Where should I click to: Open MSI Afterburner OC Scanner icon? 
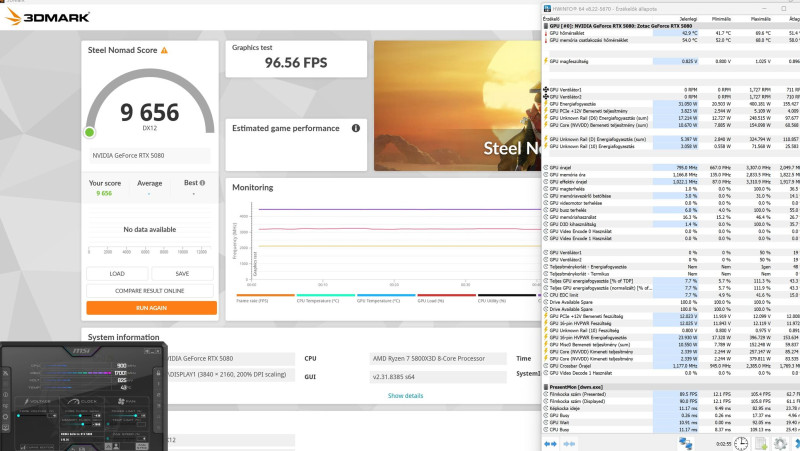tap(6, 406)
